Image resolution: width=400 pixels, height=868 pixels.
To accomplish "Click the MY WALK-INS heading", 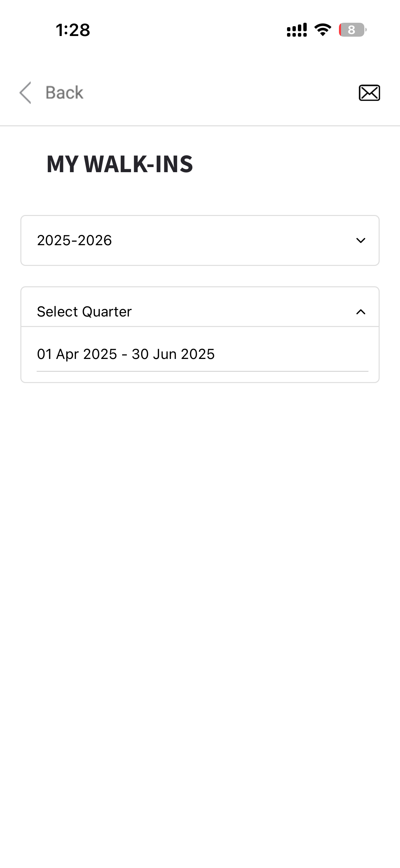I will pyautogui.click(x=120, y=164).
